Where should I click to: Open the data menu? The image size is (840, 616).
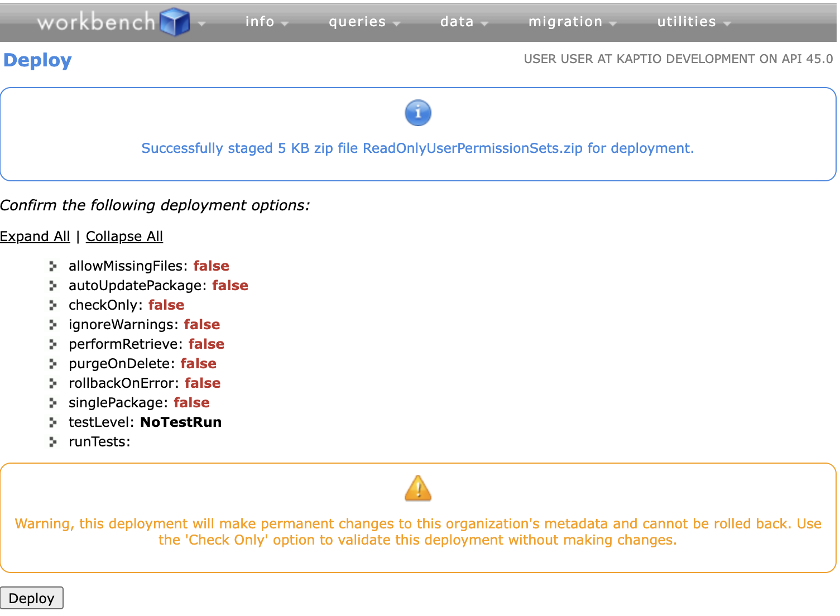(x=458, y=22)
